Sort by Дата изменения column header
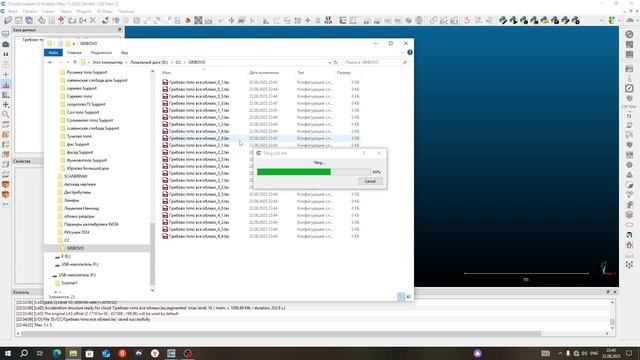The width and height of the screenshot is (640, 360). pos(264,73)
